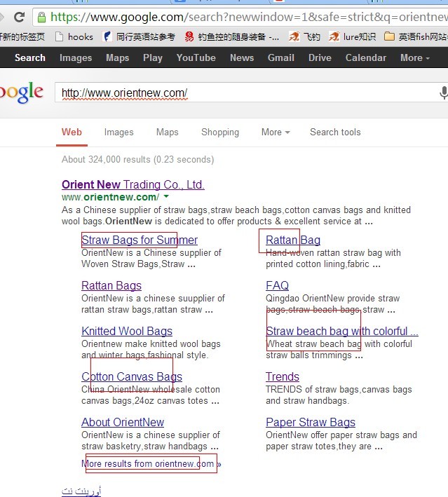Switch to the Maps results tab
The height and width of the screenshot is (497, 448).
click(x=168, y=132)
